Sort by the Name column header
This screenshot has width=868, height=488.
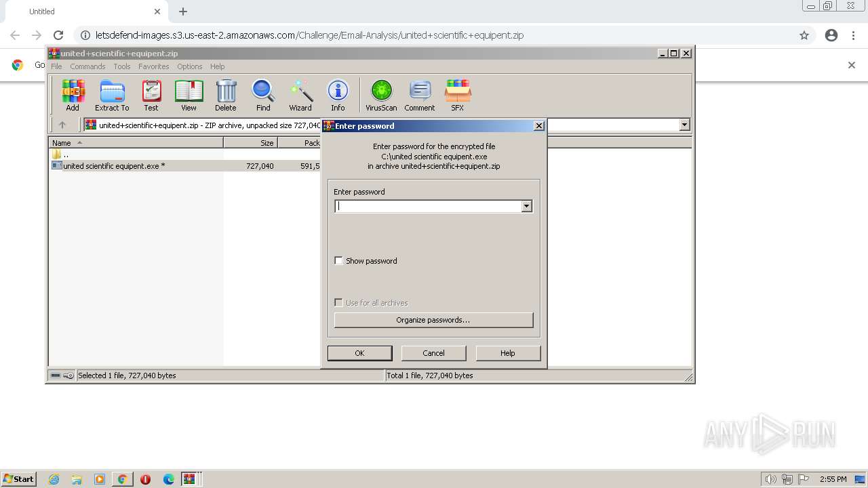tap(136, 143)
